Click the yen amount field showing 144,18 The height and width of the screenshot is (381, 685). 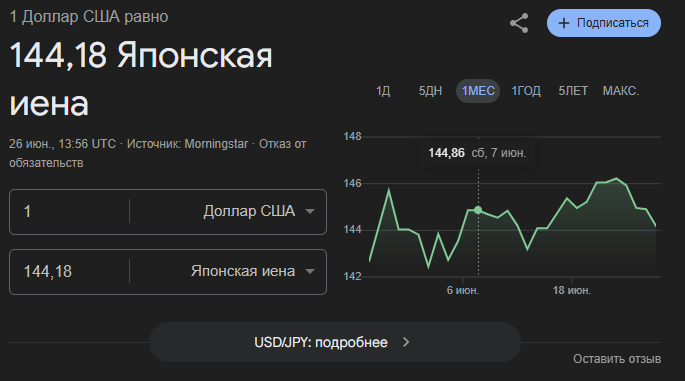[70, 271]
